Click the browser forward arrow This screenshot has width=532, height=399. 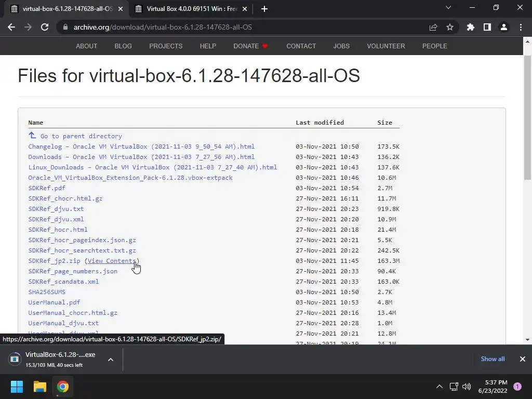coord(28,27)
